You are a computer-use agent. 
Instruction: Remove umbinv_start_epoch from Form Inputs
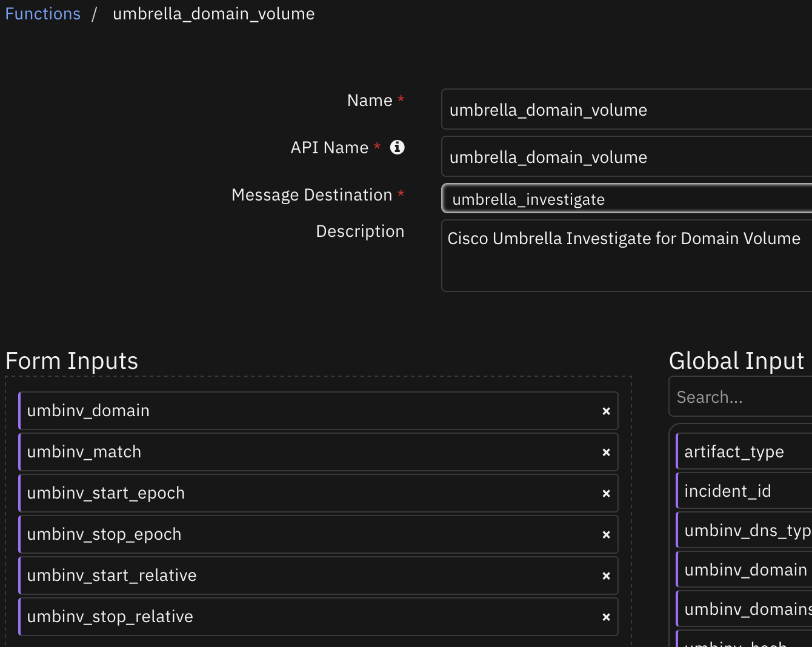click(x=606, y=494)
